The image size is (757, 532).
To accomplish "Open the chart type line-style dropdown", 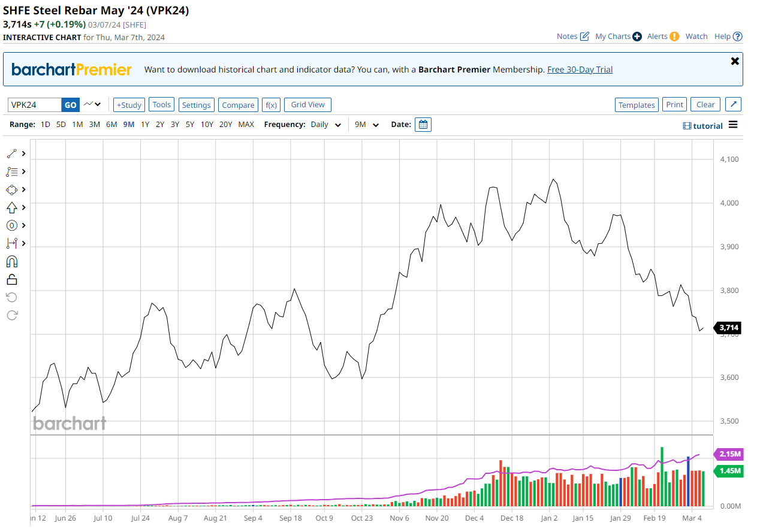I will [92, 105].
